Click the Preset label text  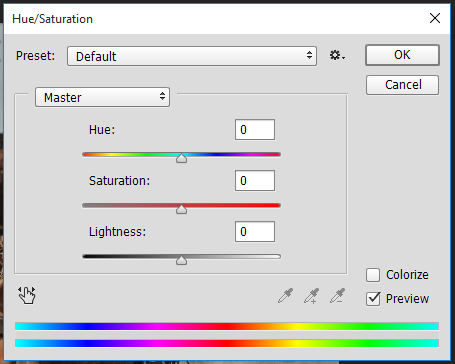point(35,56)
